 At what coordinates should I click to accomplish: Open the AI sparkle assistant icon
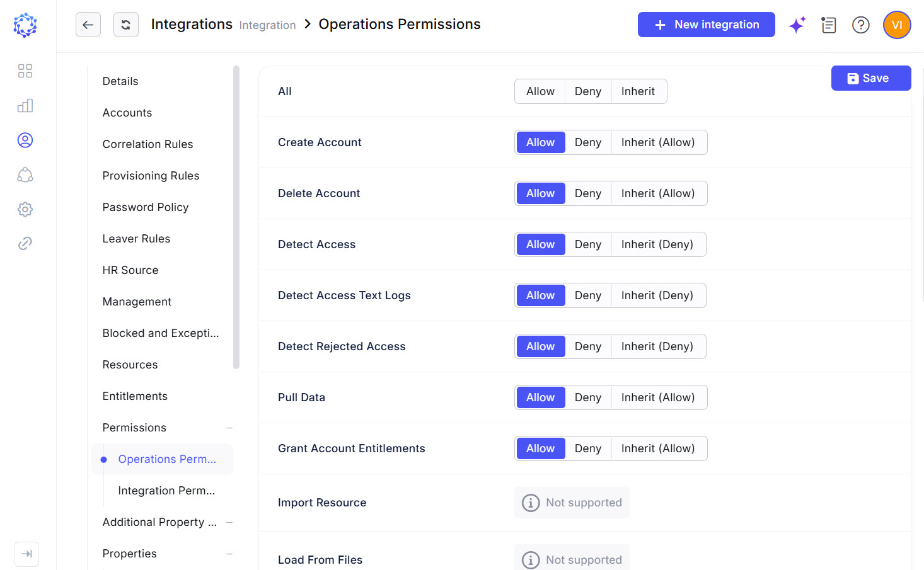click(x=797, y=25)
